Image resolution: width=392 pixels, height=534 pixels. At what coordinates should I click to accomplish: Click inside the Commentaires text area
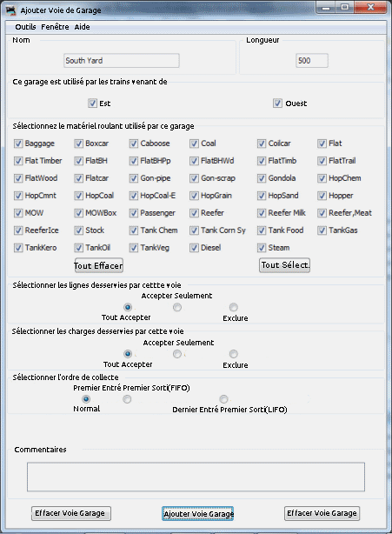(196, 477)
